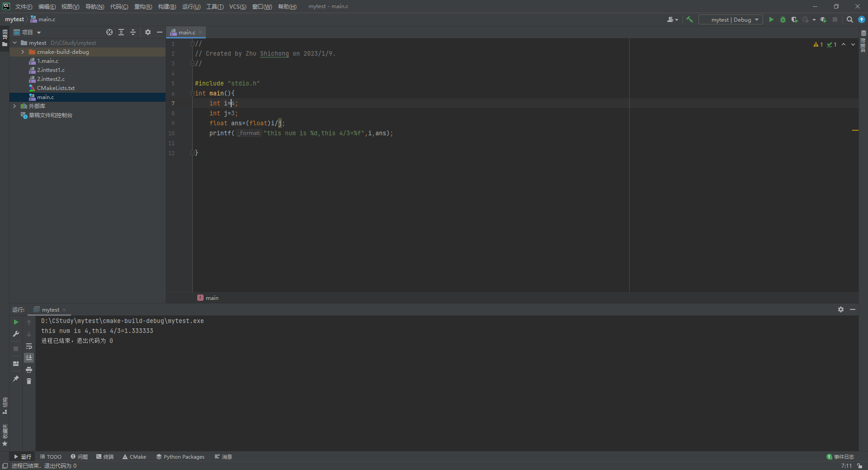This screenshot has width=868, height=470.
Task: Open the 数据库 database side panel
Action: point(863,41)
